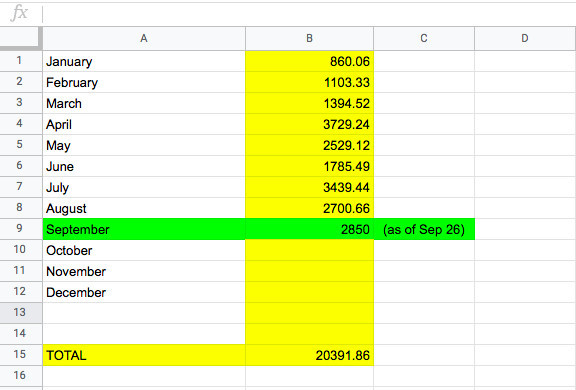Select row 4 header

coord(21,124)
